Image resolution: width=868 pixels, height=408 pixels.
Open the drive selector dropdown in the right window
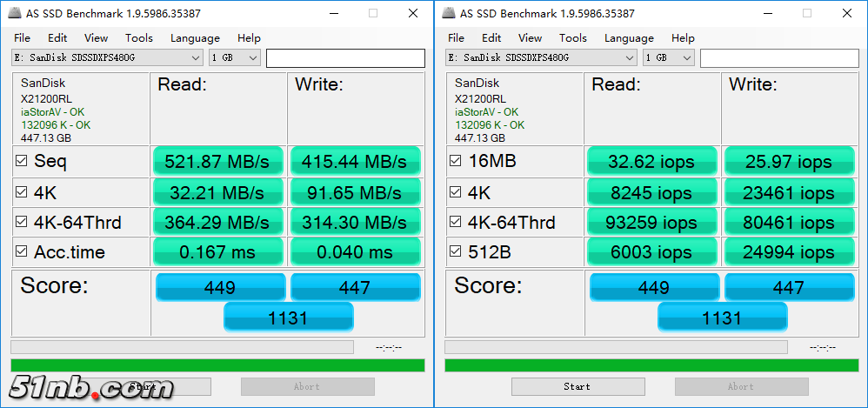point(629,57)
